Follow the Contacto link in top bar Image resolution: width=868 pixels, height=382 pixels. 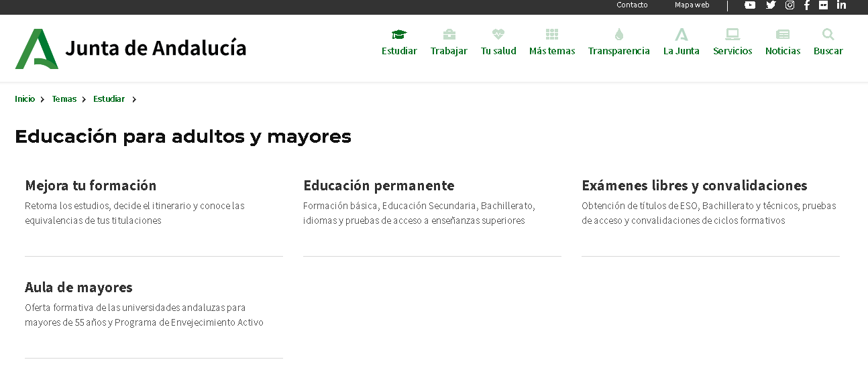(x=633, y=5)
